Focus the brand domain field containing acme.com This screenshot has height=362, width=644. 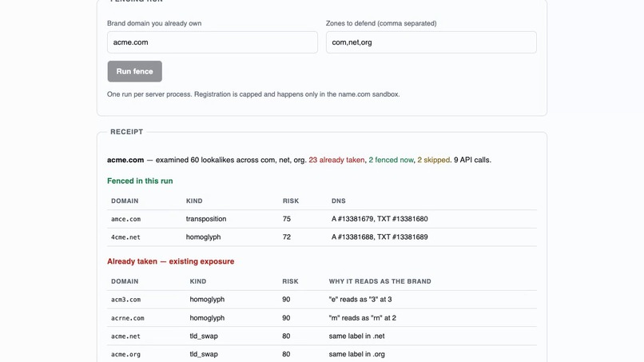pyautogui.click(x=213, y=42)
